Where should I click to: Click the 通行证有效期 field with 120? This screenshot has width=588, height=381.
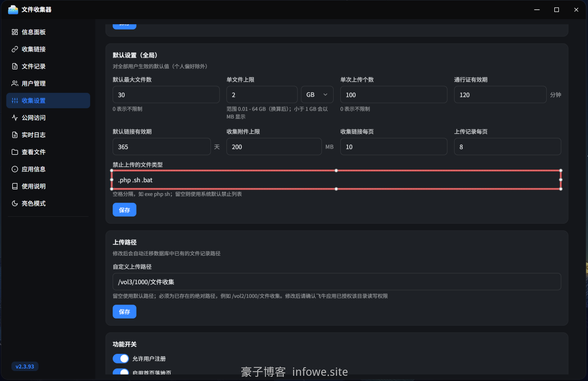500,95
